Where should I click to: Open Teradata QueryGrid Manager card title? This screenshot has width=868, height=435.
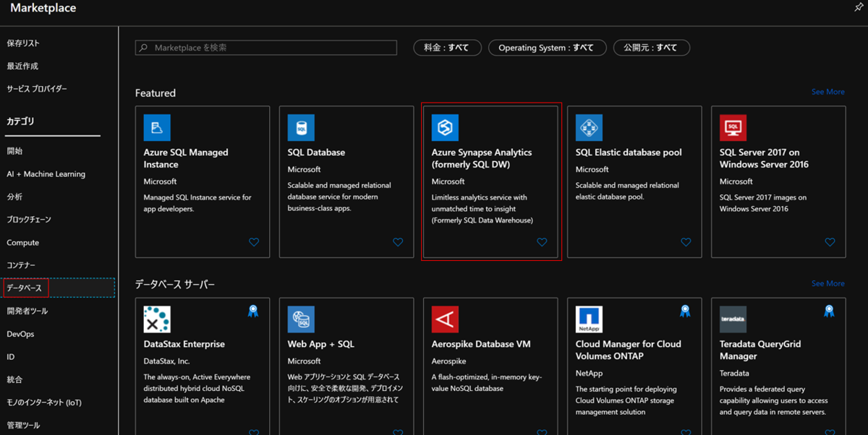point(760,350)
